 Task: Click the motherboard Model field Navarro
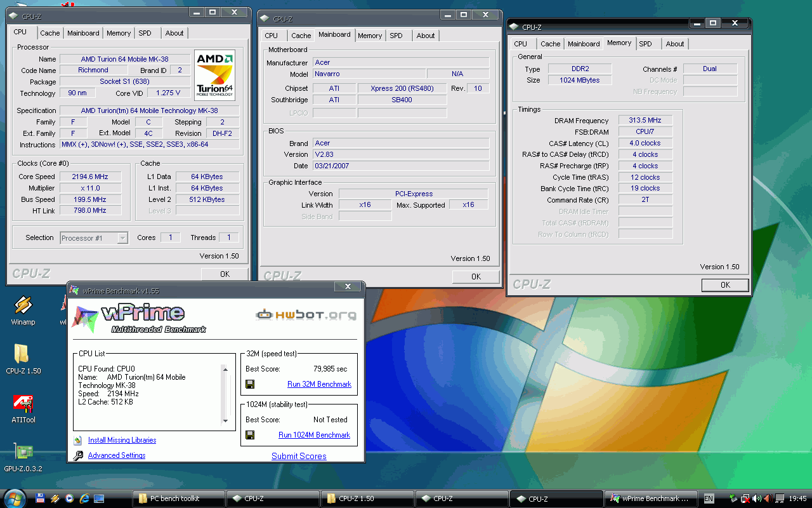pos(369,74)
